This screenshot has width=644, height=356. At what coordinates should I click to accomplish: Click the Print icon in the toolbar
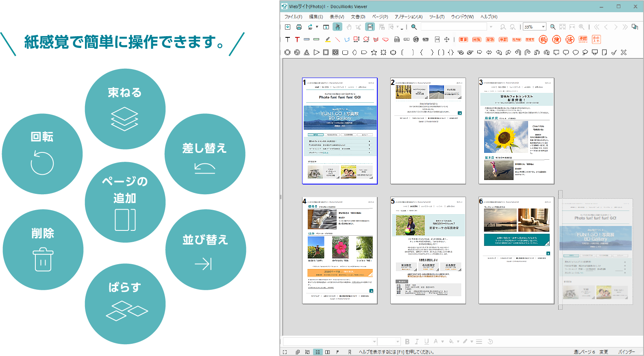(299, 27)
